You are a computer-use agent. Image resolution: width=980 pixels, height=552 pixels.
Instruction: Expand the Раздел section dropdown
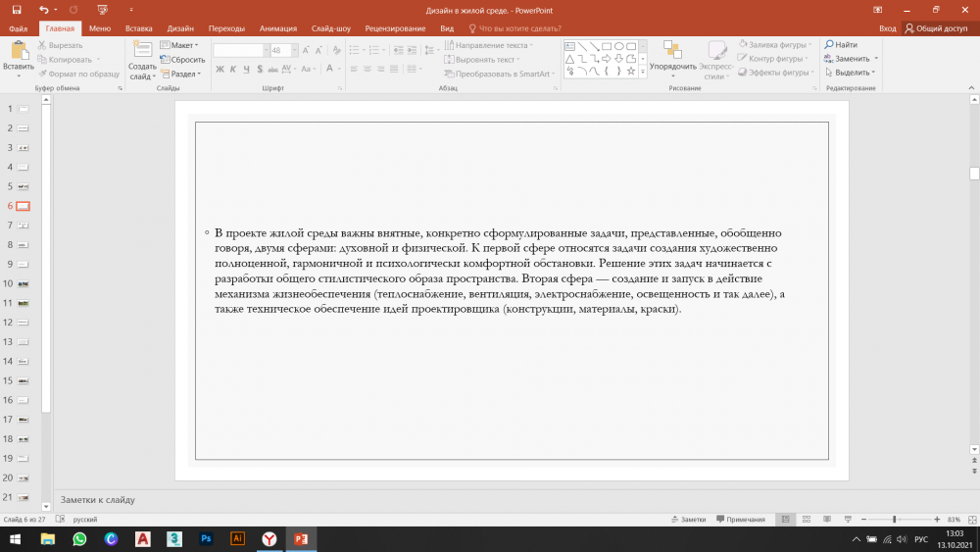point(183,74)
